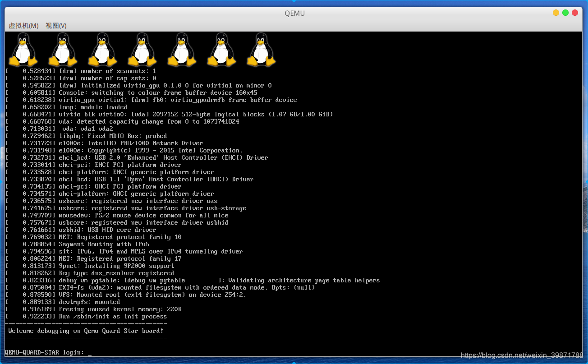Click 'mousedev: PS/2 mouse device' line
Viewport: 588px width, 364px height.
[x=117, y=215]
